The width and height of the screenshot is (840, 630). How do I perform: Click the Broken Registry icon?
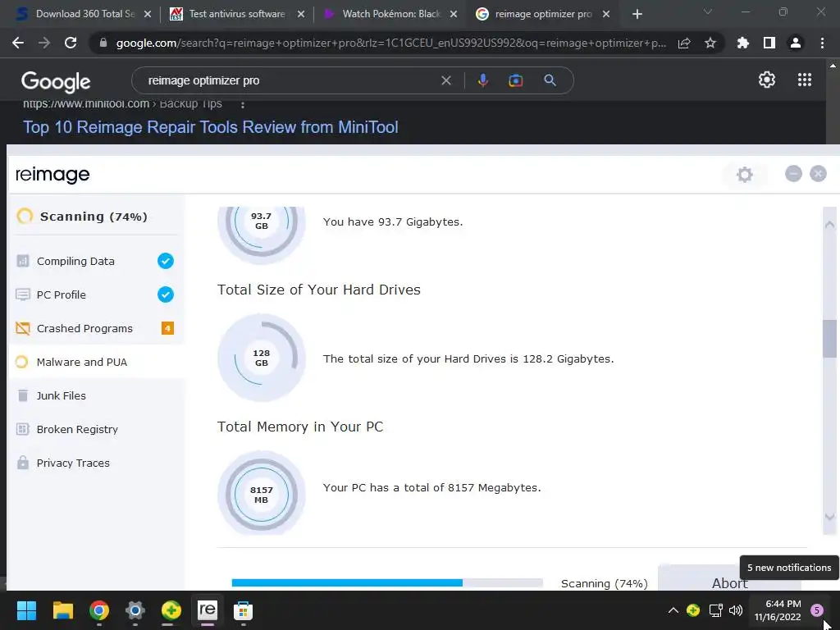[22, 429]
